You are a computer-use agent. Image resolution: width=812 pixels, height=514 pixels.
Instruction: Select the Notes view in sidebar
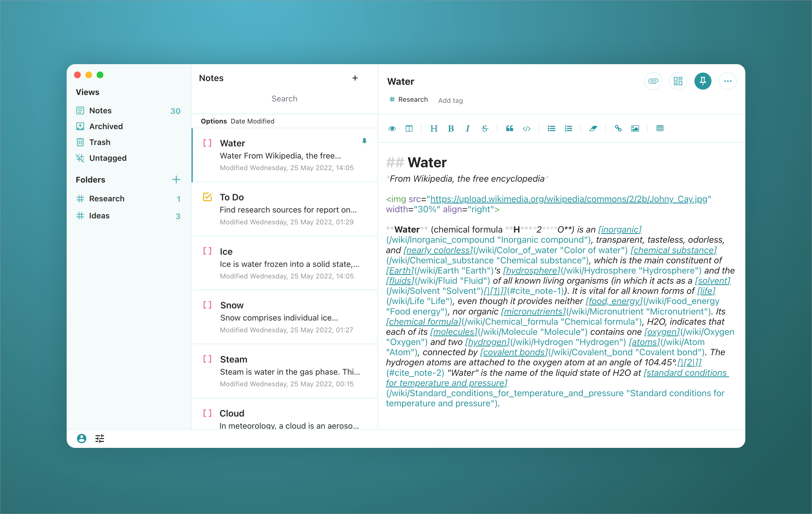(x=101, y=111)
